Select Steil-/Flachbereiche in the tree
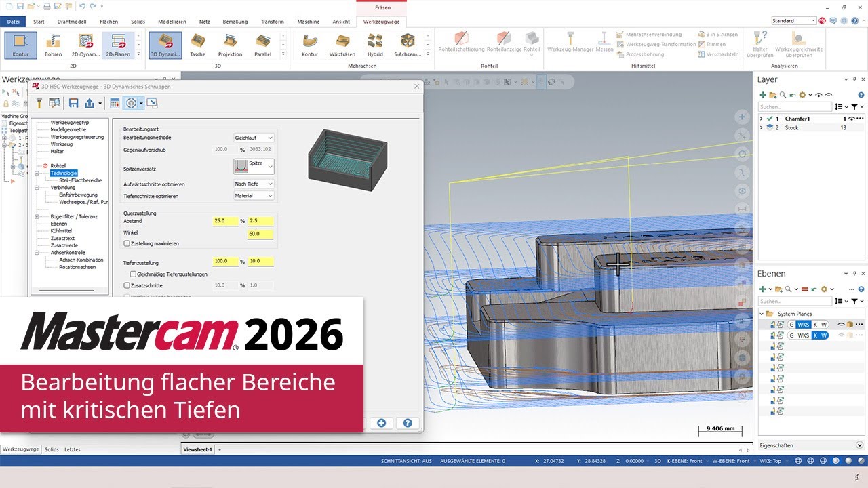The width and height of the screenshot is (868, 488). click(x=80, y=180)
